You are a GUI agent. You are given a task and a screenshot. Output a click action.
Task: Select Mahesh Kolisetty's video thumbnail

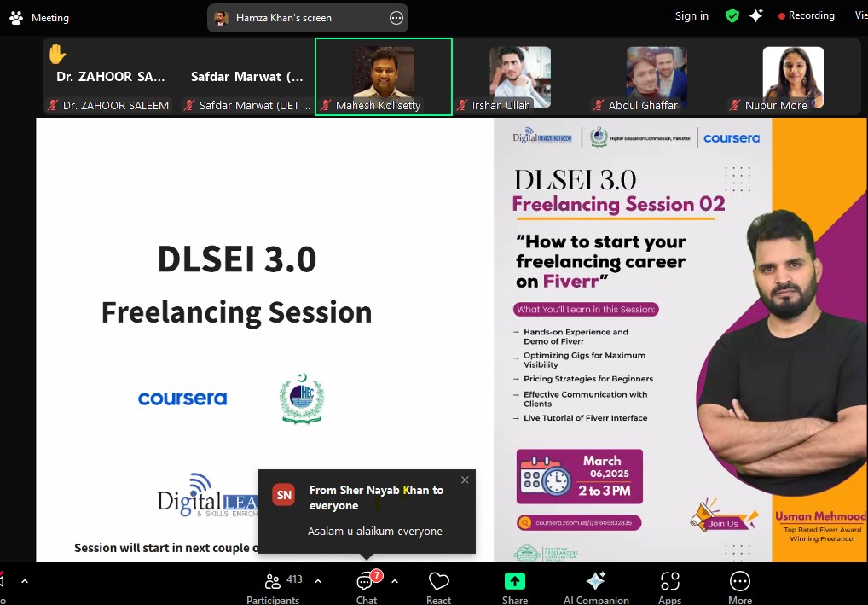(x=383, y=75)
